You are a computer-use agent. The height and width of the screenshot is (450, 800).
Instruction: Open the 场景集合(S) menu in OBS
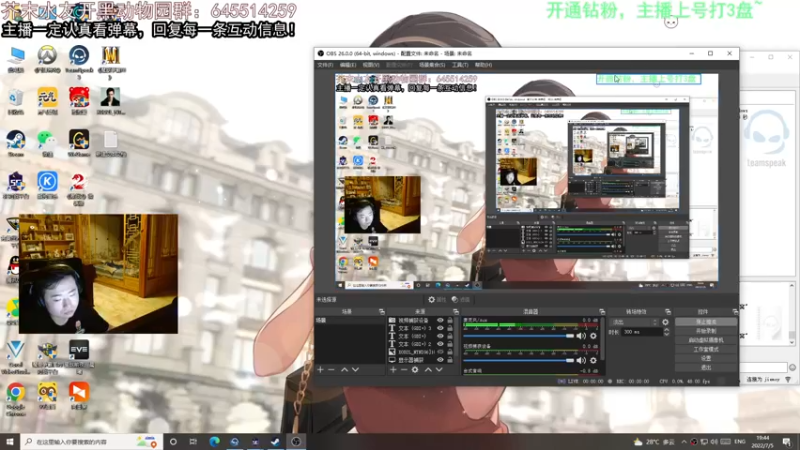432,65
